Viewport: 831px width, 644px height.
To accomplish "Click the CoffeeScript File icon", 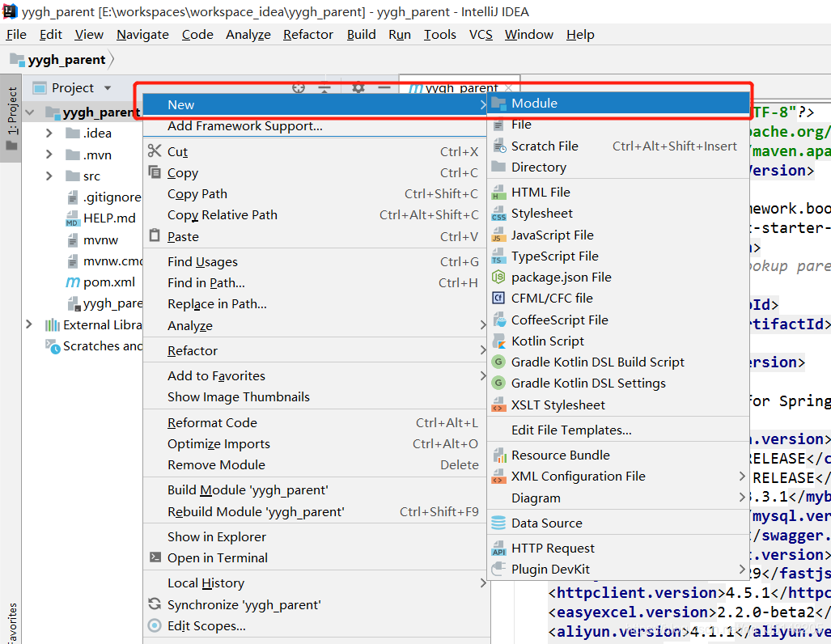I will 498,320.
